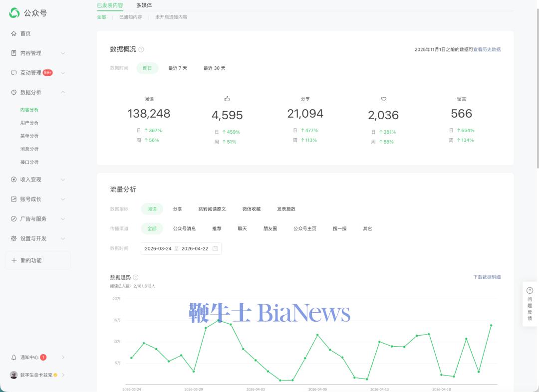Open the 收入变现 monetization icon
The height and width of the screenshot is (392, 539).
tap(14, 180)
